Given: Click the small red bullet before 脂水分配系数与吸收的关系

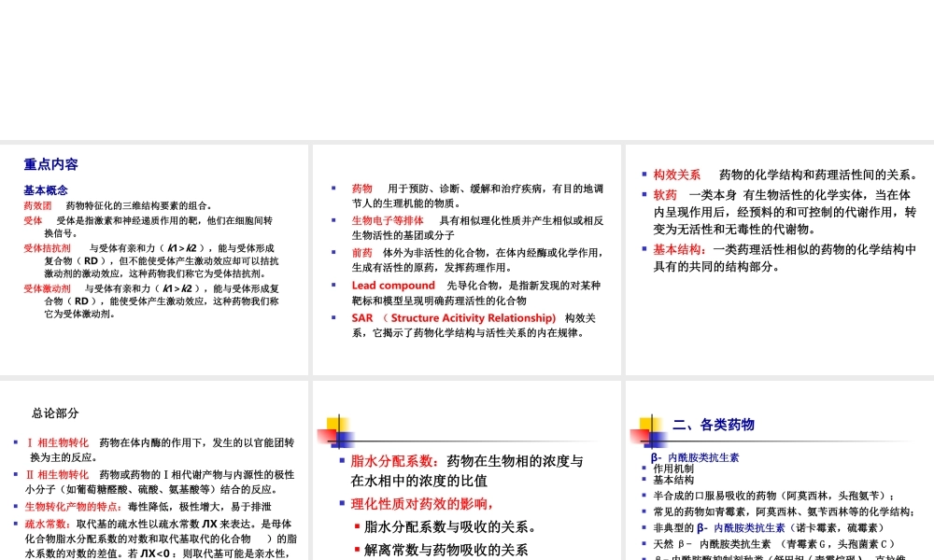Looking at the screenshot, I should (358, 525).
